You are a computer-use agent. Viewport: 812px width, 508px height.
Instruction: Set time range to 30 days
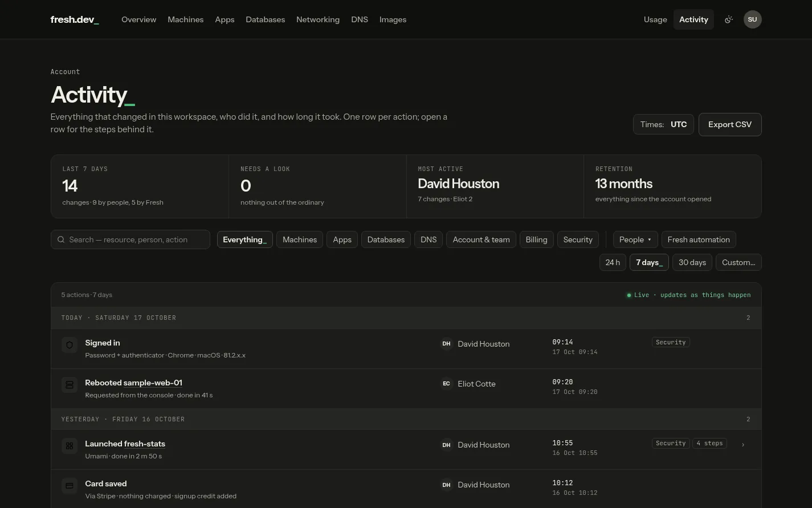pos(692,262)
